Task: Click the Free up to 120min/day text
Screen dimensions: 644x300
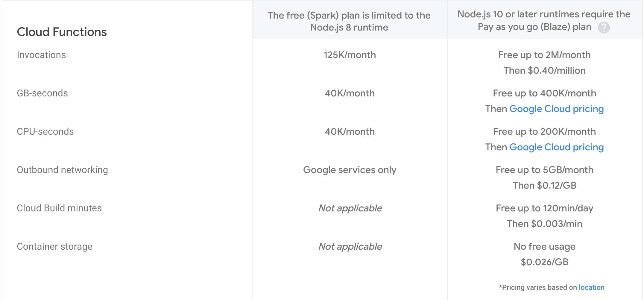Action: (x=544, y=208)
